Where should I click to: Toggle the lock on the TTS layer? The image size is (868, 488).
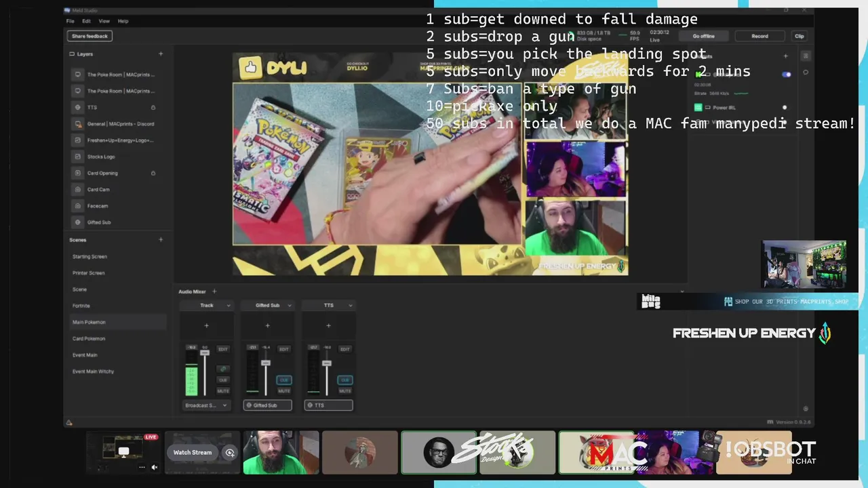(x=153, y=107)
